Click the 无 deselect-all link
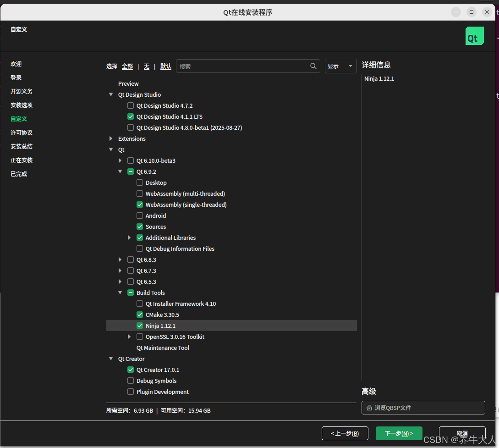499x448 pixels. point(146,66)
